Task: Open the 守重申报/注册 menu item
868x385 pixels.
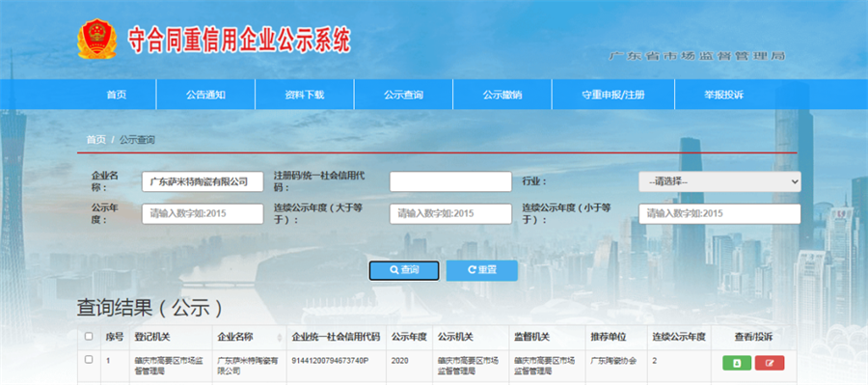Action: click(x=613, y=95)
